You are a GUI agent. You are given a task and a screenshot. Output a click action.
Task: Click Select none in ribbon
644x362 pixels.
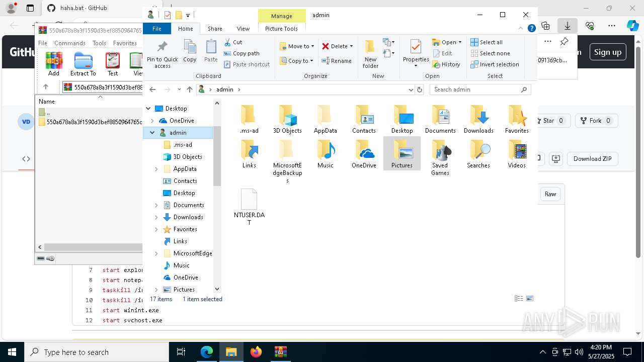(x=490, y=53)
